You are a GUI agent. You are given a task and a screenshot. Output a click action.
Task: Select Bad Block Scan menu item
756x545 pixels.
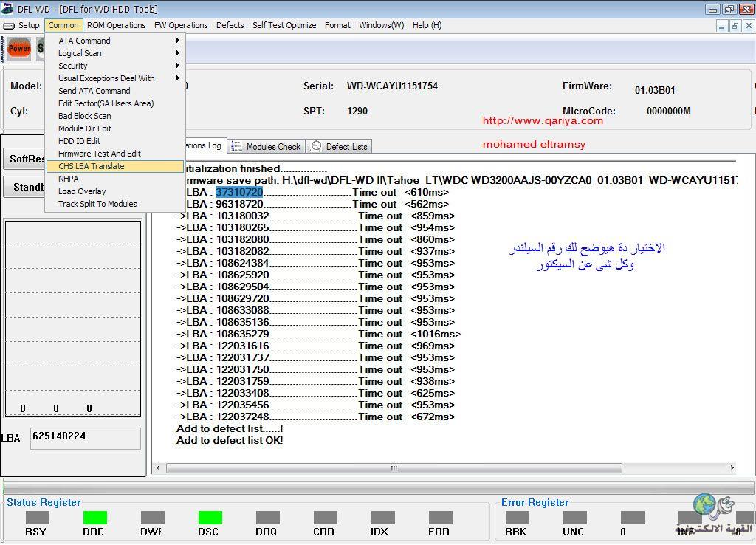(x=114, y=116)
